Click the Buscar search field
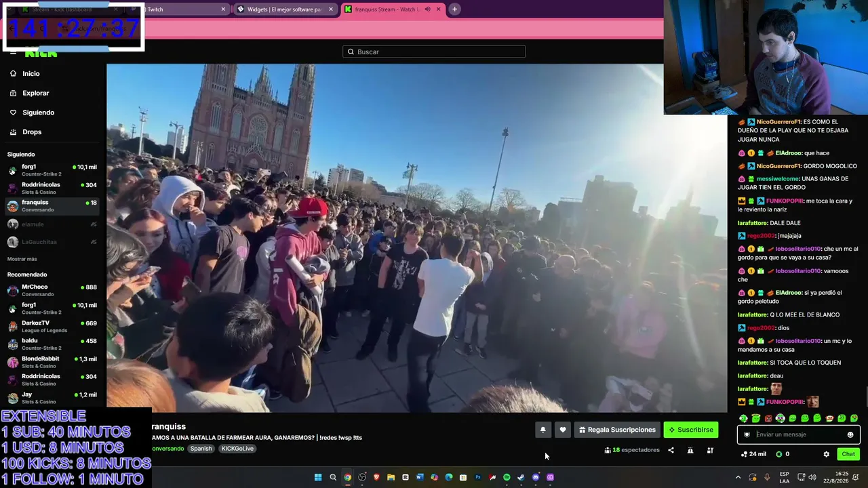This screenshot has height=488, width=868. [434, 52]
